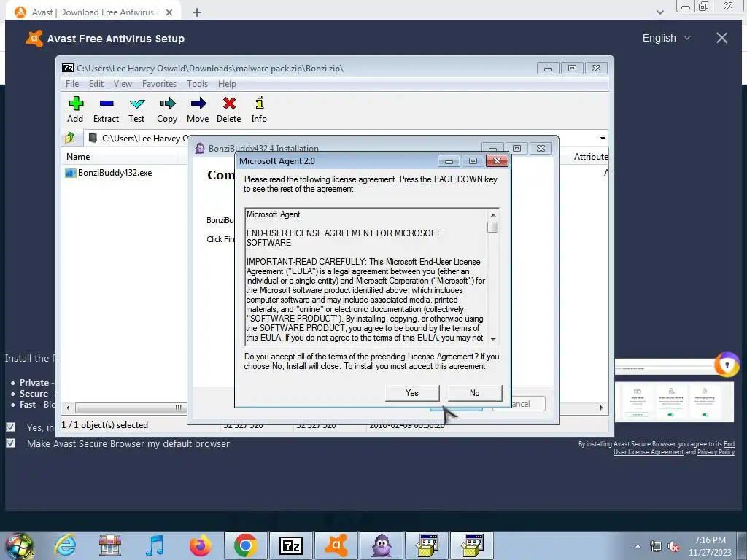Screen dimensions: 747x560
Task: Maximize the 7-Zip window
Action: pos(572,69)
